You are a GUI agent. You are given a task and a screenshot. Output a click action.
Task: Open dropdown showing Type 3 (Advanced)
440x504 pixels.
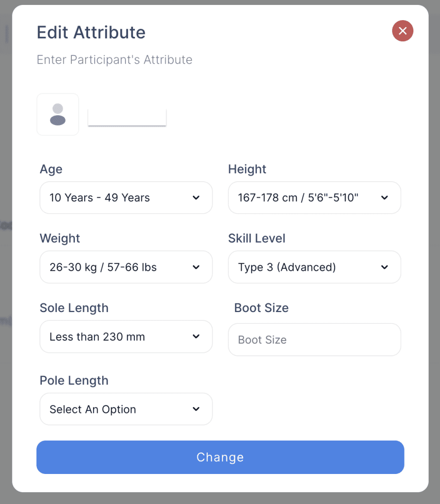click(305, 267)
